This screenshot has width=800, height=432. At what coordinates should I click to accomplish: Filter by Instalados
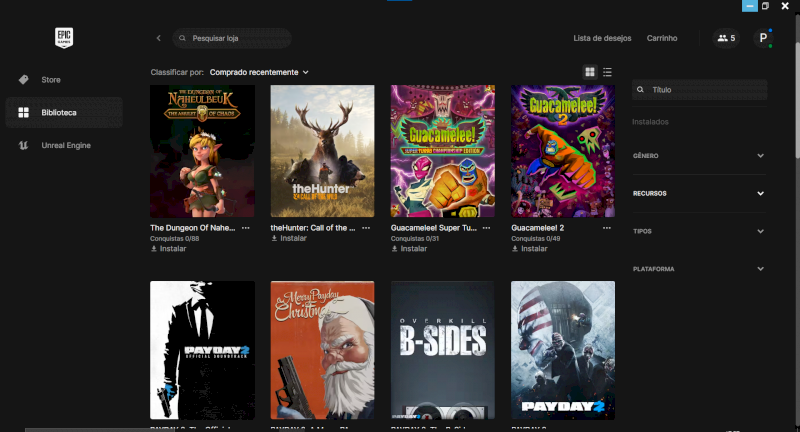(650, 122)
